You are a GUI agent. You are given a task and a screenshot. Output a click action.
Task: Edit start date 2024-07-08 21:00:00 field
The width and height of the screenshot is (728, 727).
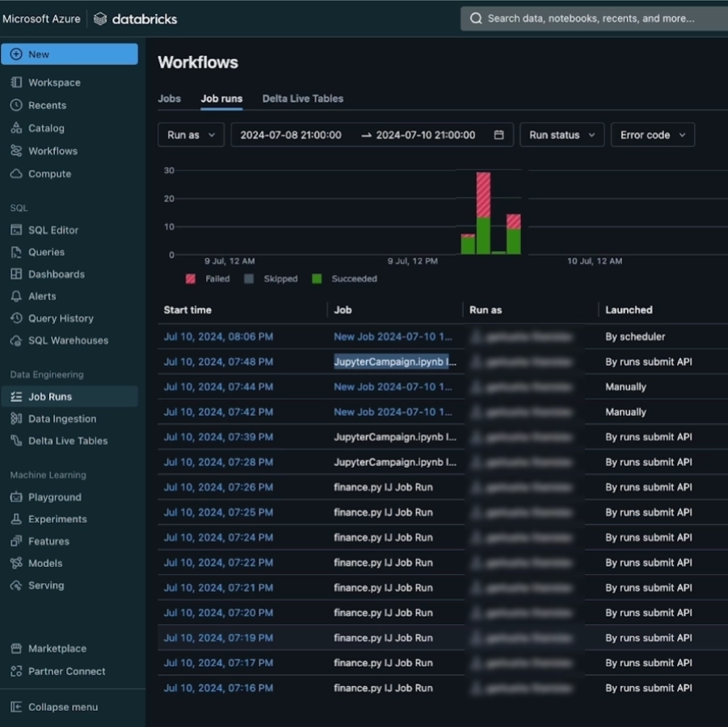291,135
